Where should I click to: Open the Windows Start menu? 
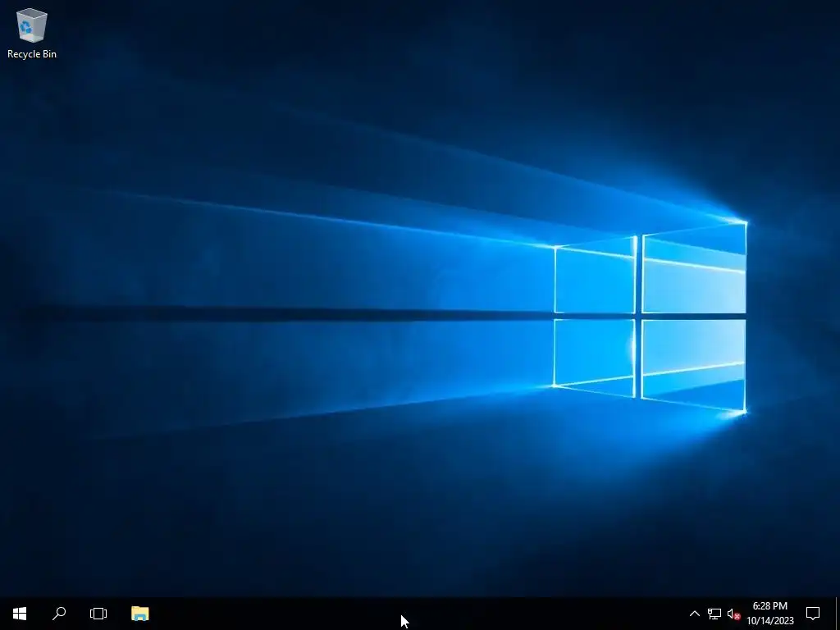click(x=20, y=614)
